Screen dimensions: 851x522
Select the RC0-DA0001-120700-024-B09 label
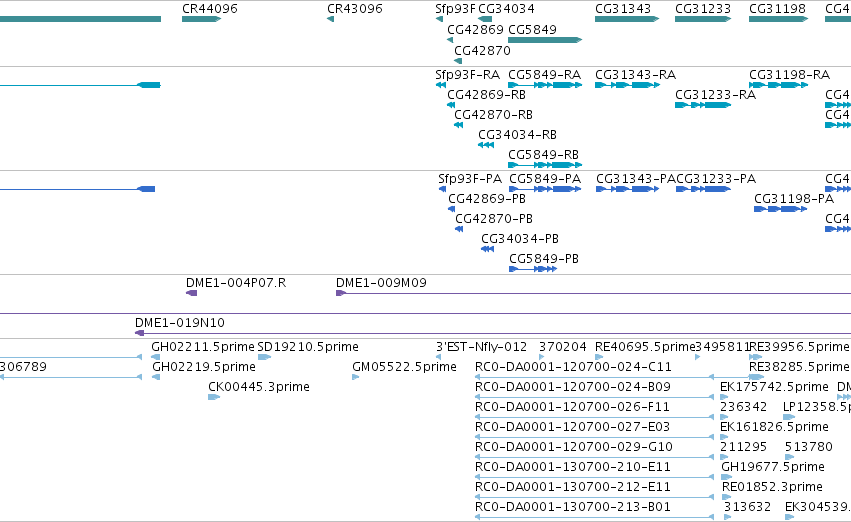point(573,387)
